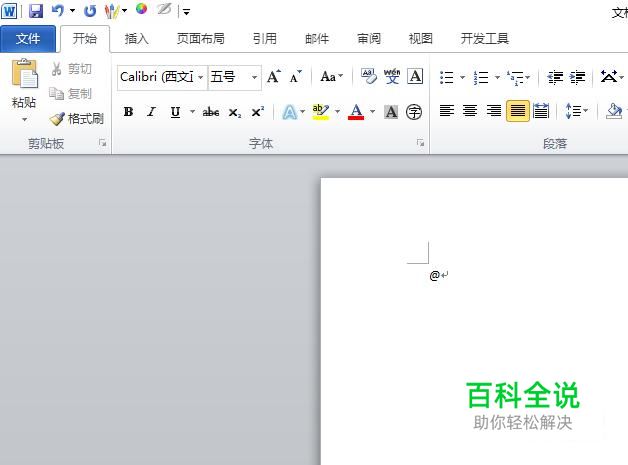Switch to the References (引用) tab
The image size is (628, 465).
265,39
